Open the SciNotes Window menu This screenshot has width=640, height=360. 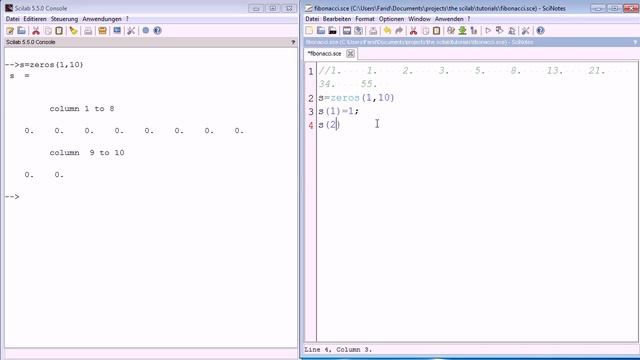[420, 19]
